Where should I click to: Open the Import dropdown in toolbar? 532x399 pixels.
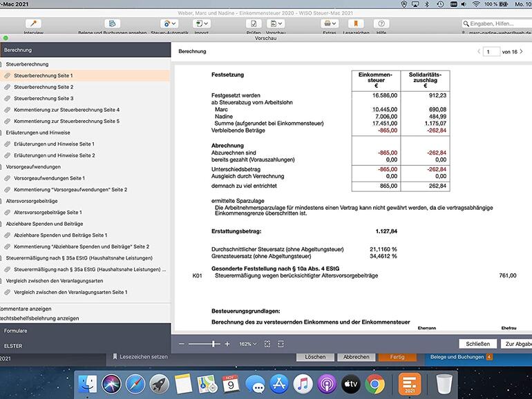tap(202, 23)
